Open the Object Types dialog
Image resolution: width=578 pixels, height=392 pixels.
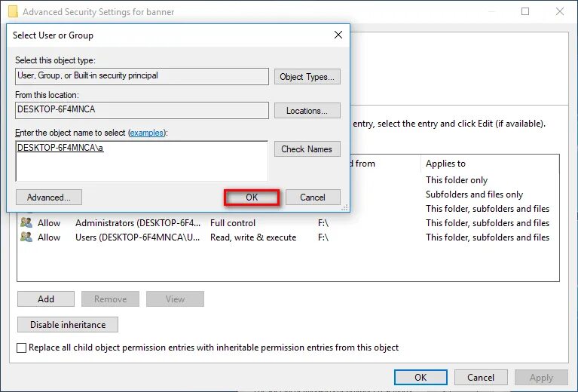(307, 77)
